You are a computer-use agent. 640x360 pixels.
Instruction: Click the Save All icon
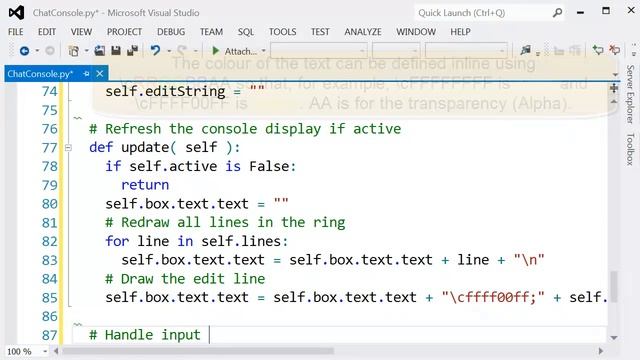pos(132,51)
